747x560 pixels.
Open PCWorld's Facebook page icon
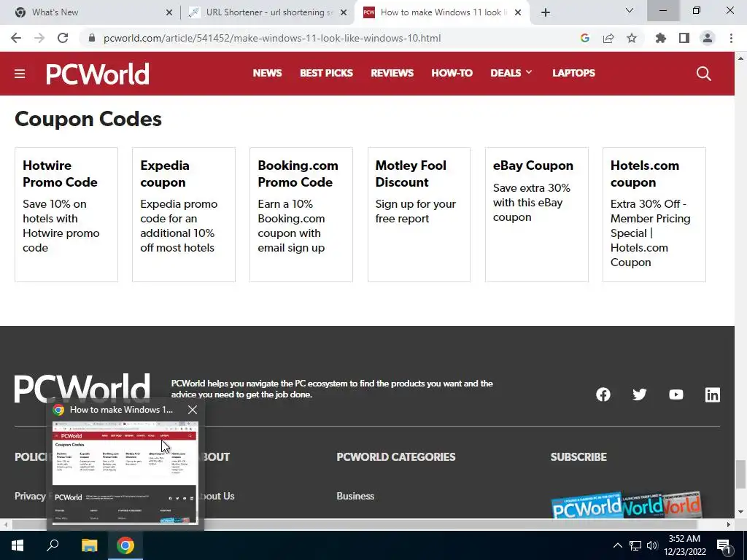tap(603, 394)
